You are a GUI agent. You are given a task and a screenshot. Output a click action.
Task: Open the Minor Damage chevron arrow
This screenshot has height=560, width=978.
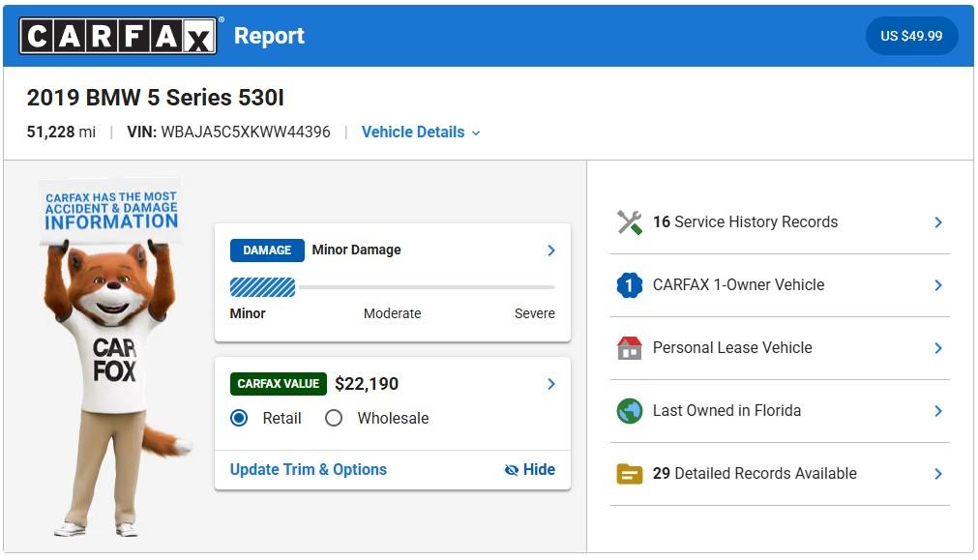tap(550, 251)
